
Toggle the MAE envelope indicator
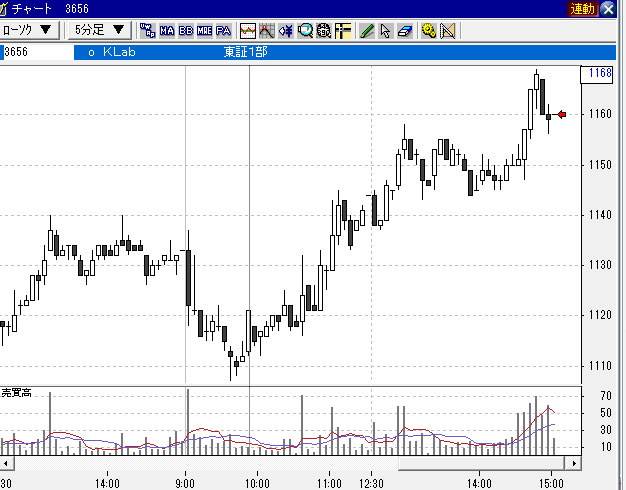pyautogui.click(x=204, y=31)
